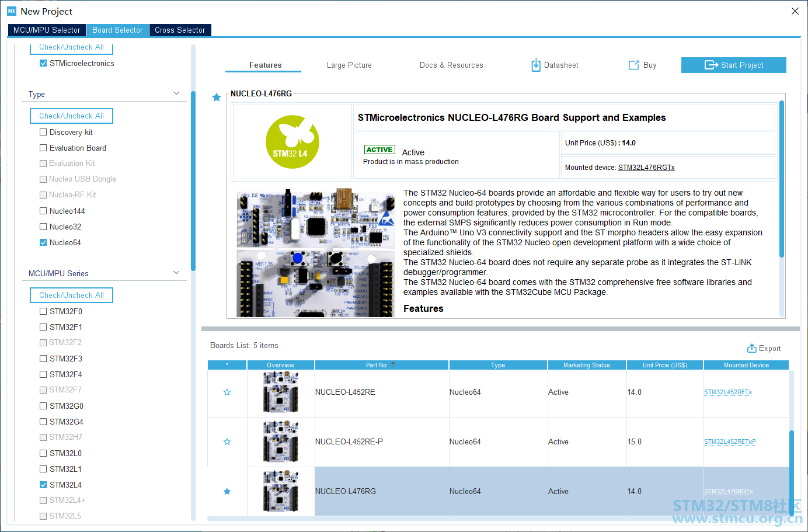Sort by Mounted Device column header
Viewport: 808px width, 532px height.
click(x=746, y=365)
